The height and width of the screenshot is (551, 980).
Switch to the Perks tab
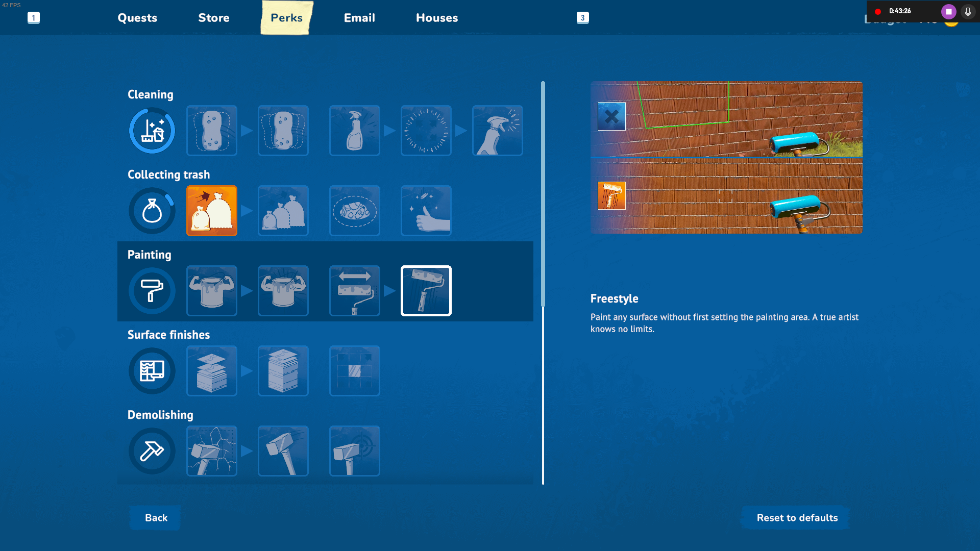click(287, 18)
